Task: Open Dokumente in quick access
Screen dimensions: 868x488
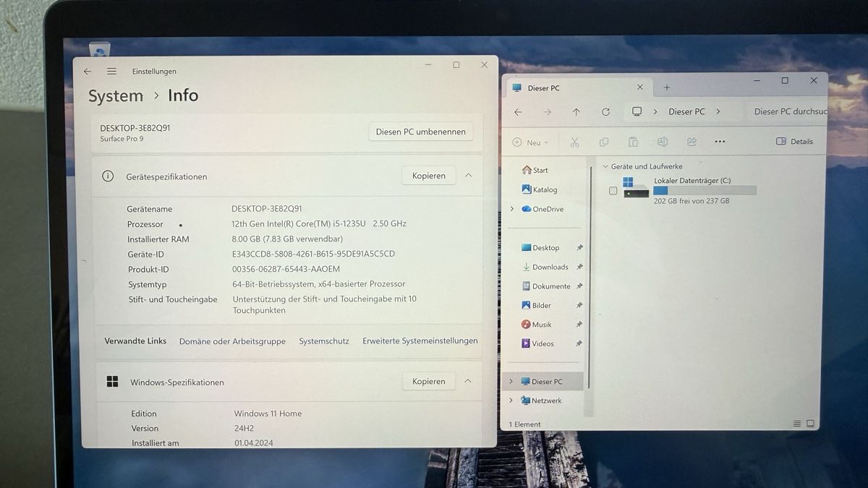Action: (x=547, y=286)
